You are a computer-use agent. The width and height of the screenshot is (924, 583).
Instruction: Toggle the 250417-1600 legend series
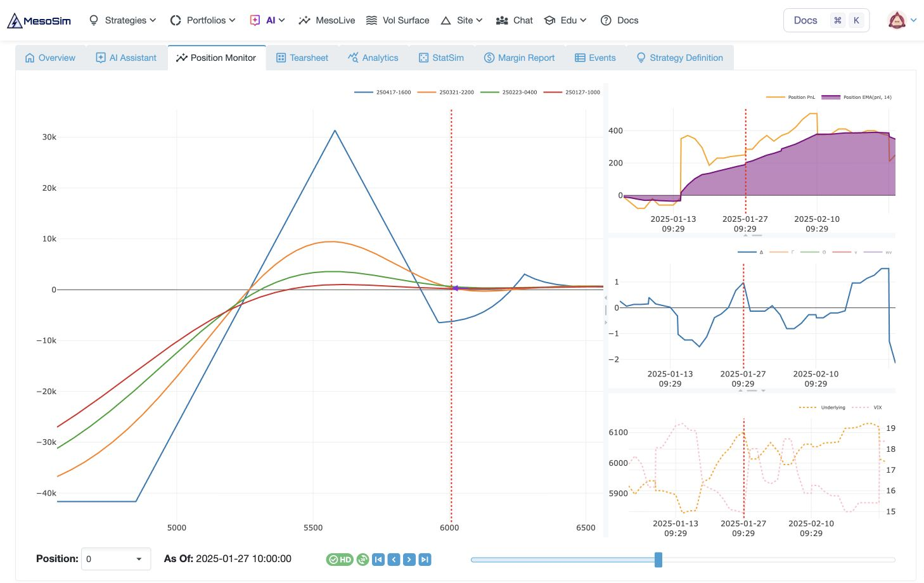tap(383, 93)
